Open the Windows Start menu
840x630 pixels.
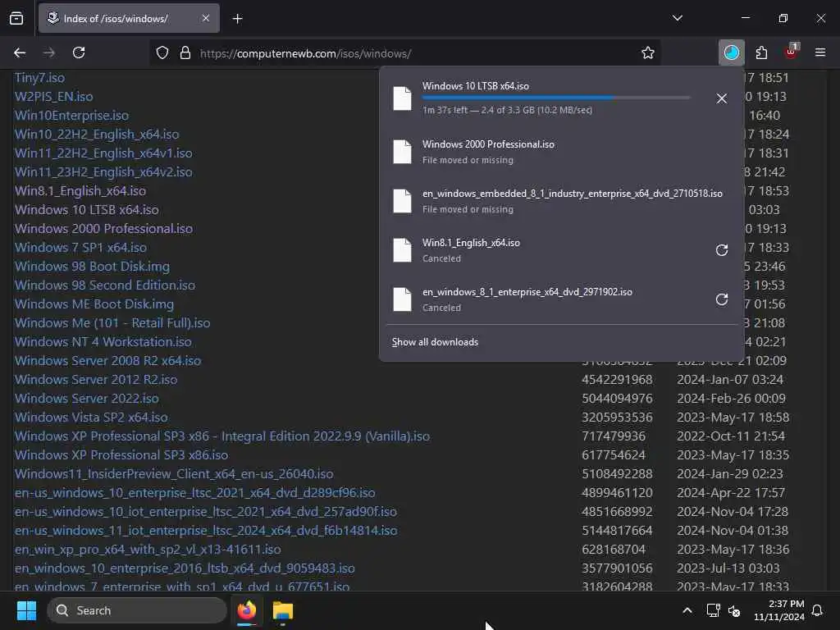click(x=26, y=610)
